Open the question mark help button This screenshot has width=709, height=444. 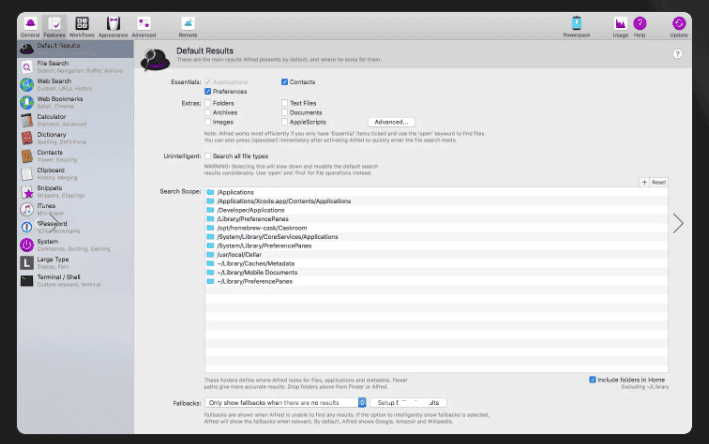tap(677, 54)
